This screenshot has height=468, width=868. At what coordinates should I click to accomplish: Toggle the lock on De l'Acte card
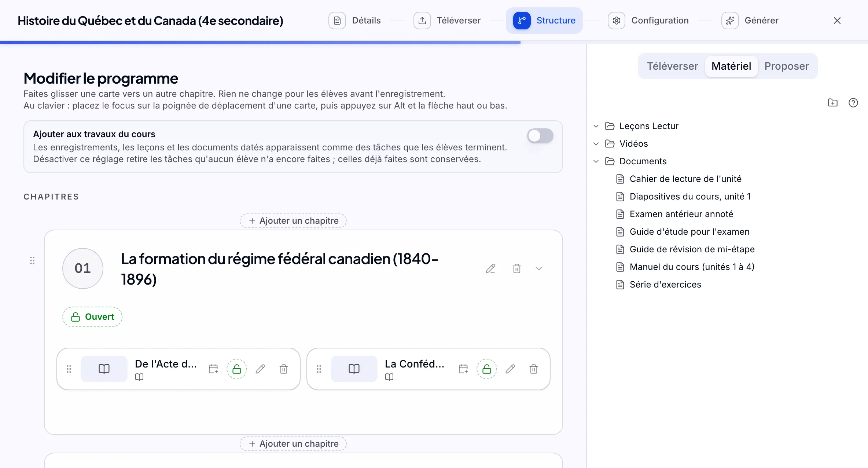point(237,369)
